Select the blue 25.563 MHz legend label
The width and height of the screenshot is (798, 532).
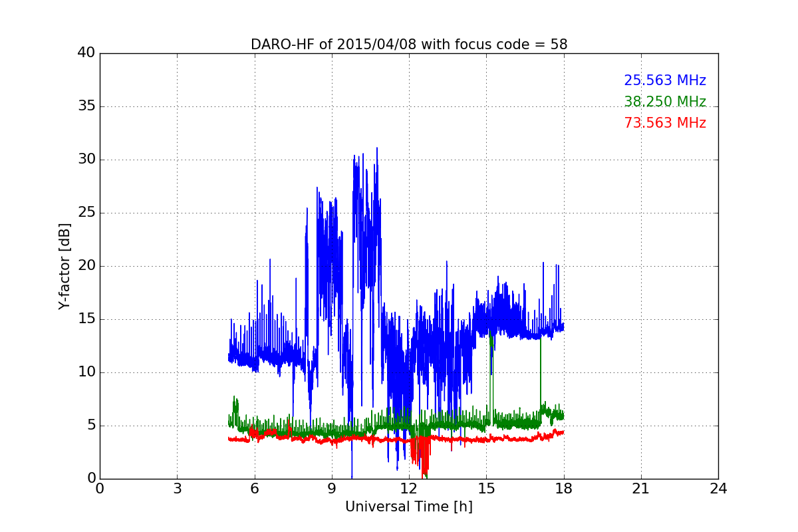pyautogui.click(x=665, y=80)
